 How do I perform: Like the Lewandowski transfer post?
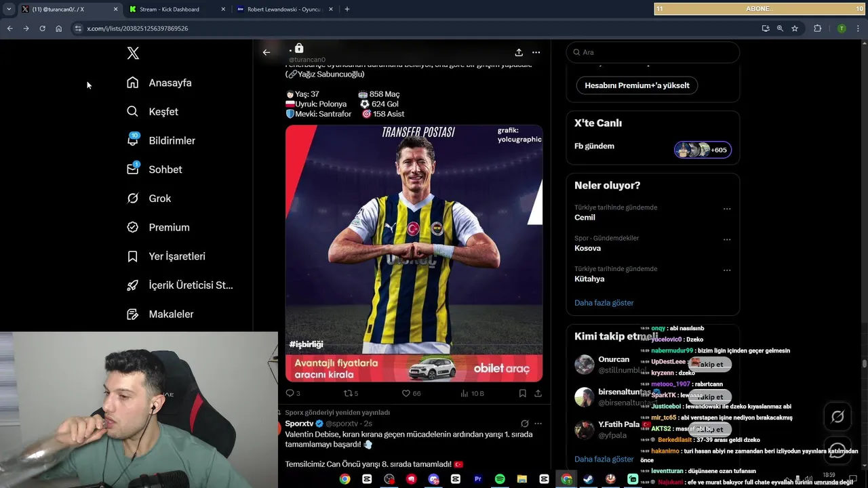[411, 393]
